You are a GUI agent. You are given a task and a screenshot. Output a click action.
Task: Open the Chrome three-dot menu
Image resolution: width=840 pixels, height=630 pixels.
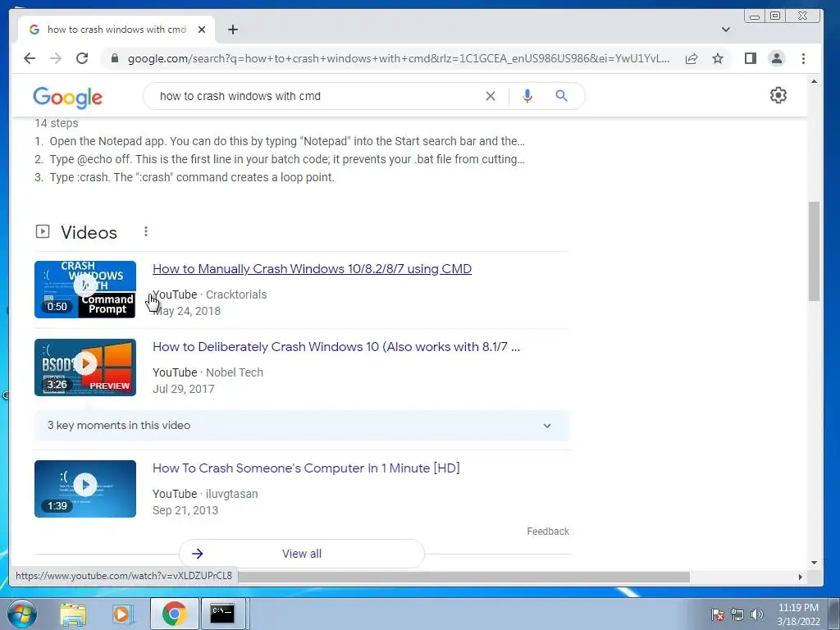[803, 58]
